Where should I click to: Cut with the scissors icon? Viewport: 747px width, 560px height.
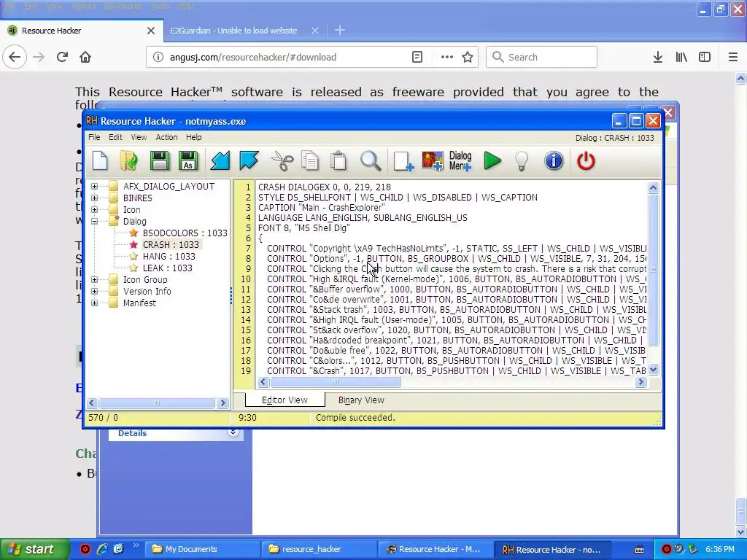pos(282,161)
